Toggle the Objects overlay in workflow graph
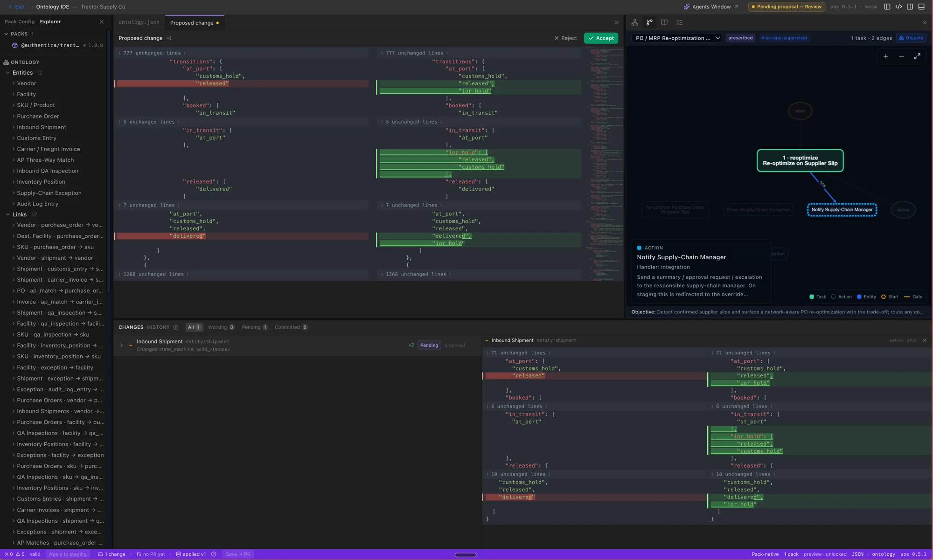The width and height of the screenshot is (933, 560). tap(912, 38)
